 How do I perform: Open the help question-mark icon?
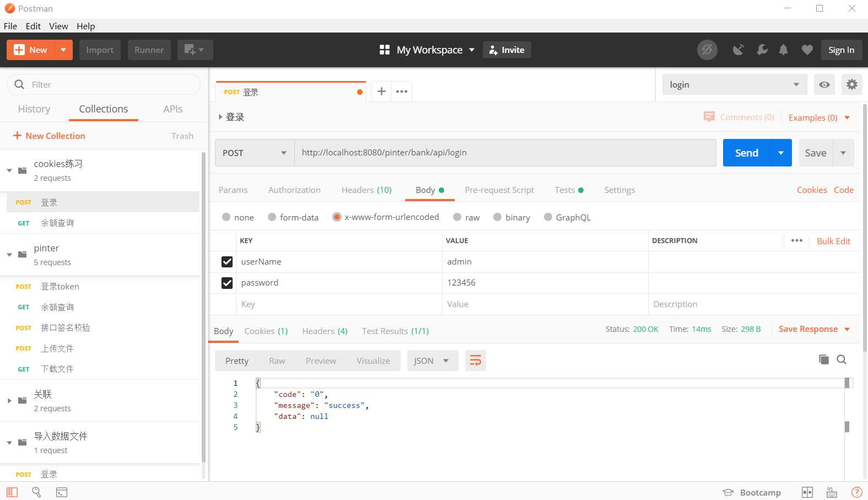[x=856, y=492]
